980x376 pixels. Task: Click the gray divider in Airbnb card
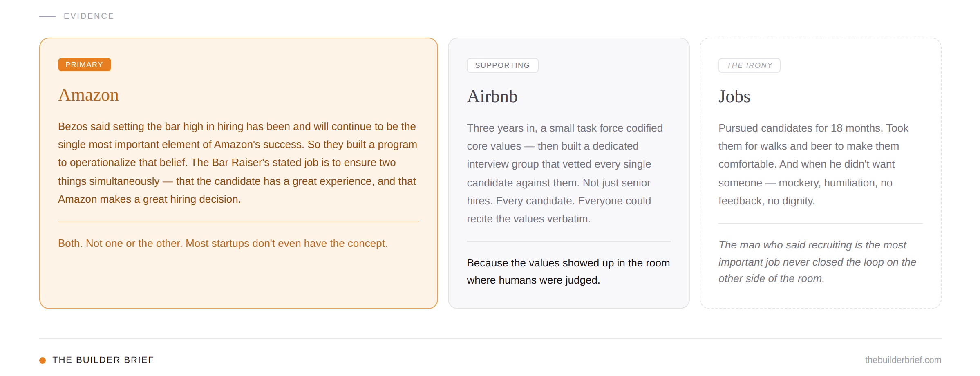(568, 242)
